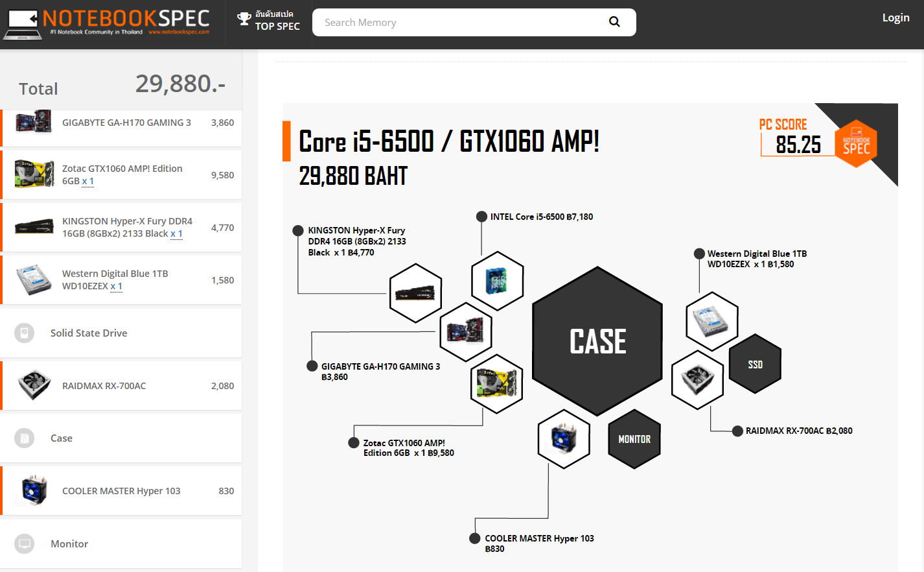
Task: Click RAIDMAX RX-700AC ฿2,080 diagram label
Action: click(799, 431)
